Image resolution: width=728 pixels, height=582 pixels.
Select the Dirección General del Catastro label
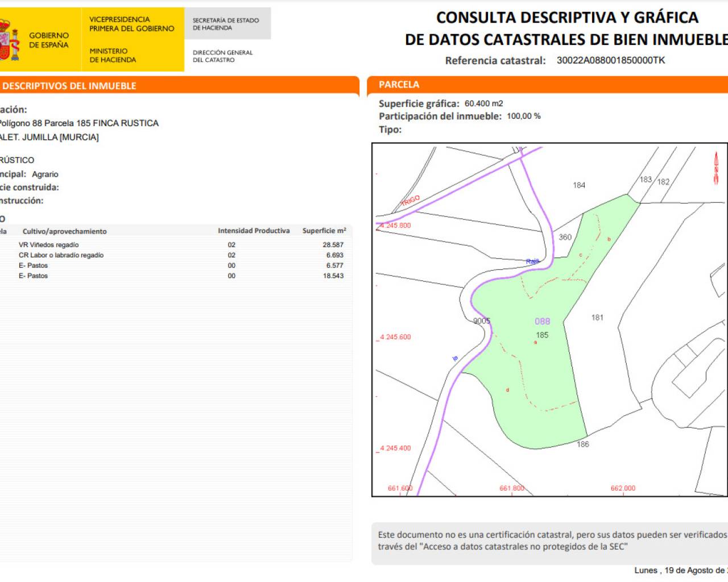pos(222,56)
